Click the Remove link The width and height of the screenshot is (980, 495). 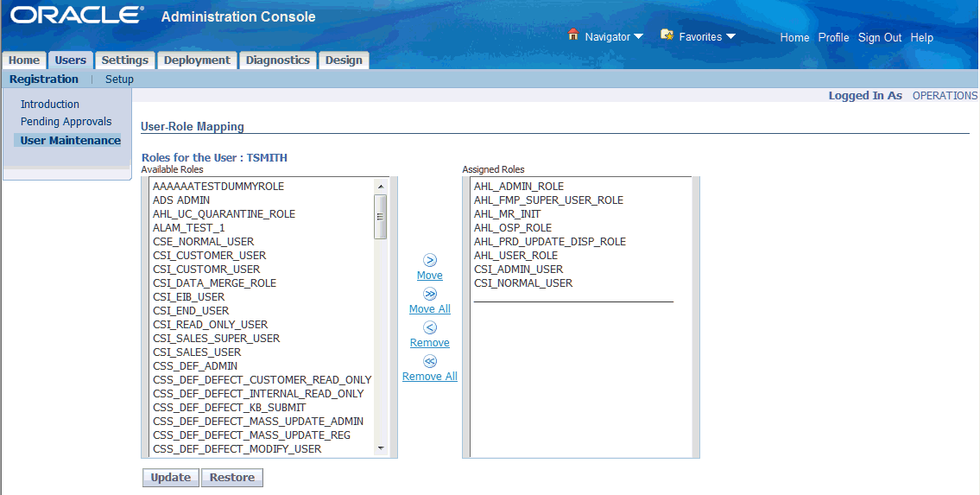pyautogui.click(x=430, y=343)
